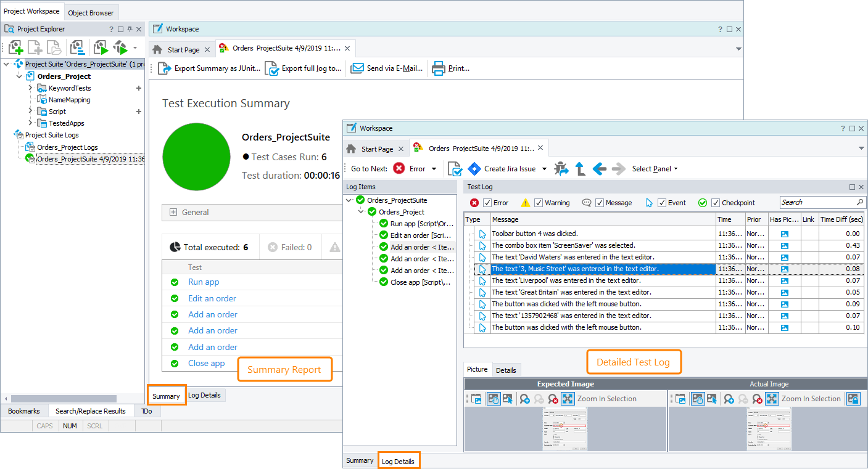The image size is (868, 469).
Task: Select Orders_Project Logs in Project Explorer
Action: click(x=67, y=147)
